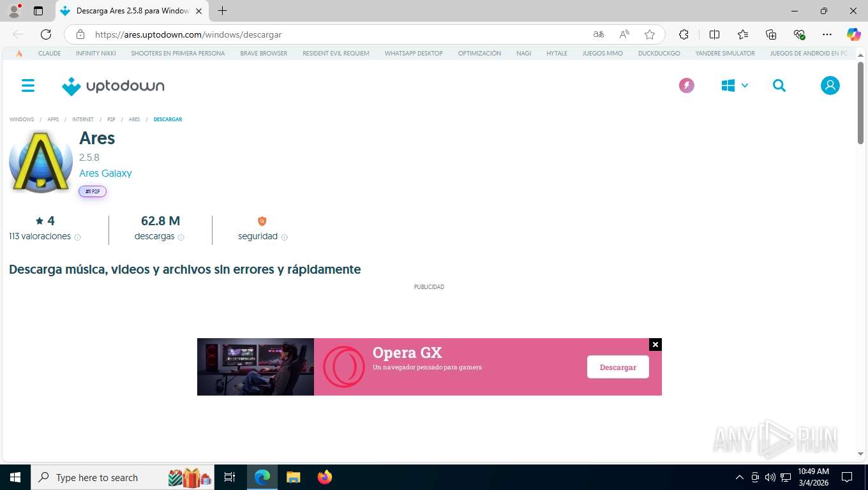
Task: Open HYTALE bookmark
Action: coord(557,54)
